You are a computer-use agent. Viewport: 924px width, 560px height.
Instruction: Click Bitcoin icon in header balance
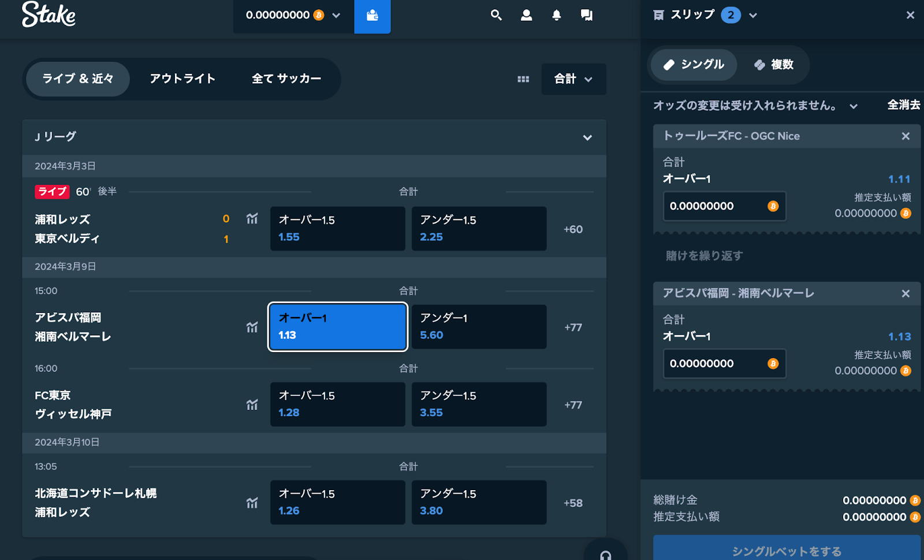click(319, 15)
